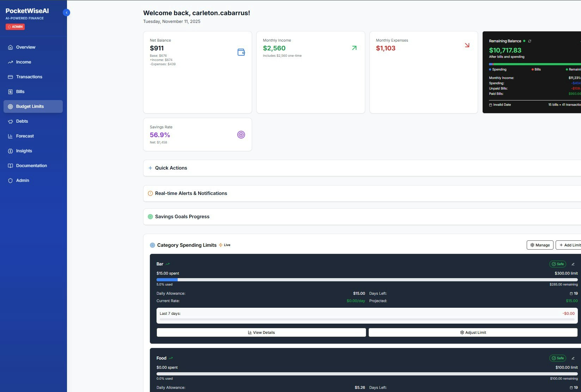Refresh the Remaining Balance card
Viewport: 581px width, 392px height.
[530, 41]
